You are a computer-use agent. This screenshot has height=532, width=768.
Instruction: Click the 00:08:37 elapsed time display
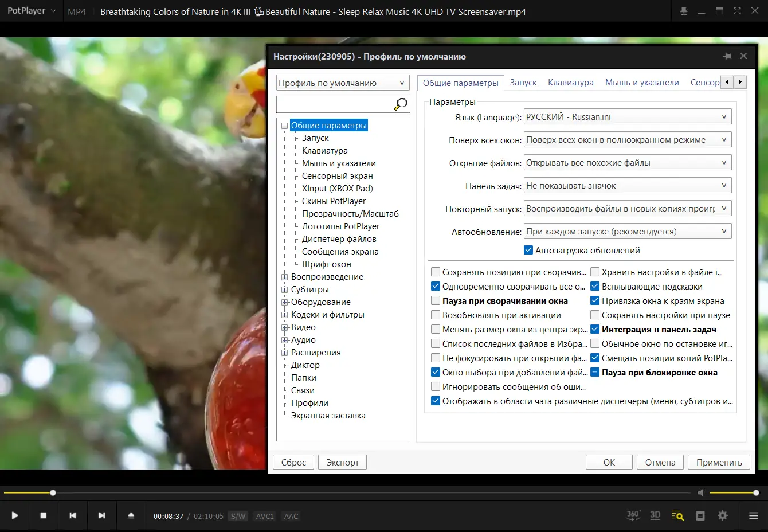[169, 516]
